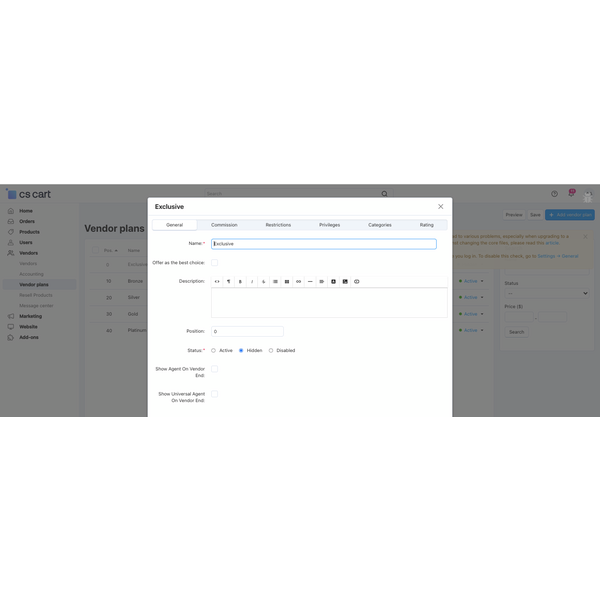Select the Disabled status radio button
The height and width of the screenshot is (600, 600).
point(271,351)
